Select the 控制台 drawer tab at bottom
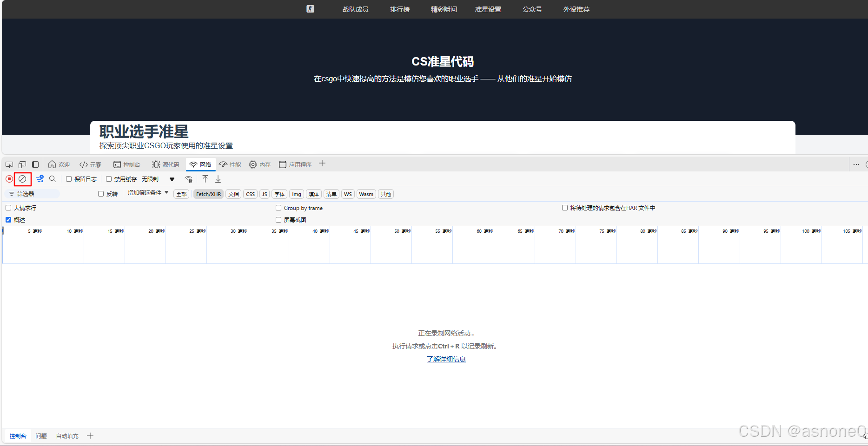Image resolution: width=868 pixels, height=446 pixels. [x=18, y=436]
